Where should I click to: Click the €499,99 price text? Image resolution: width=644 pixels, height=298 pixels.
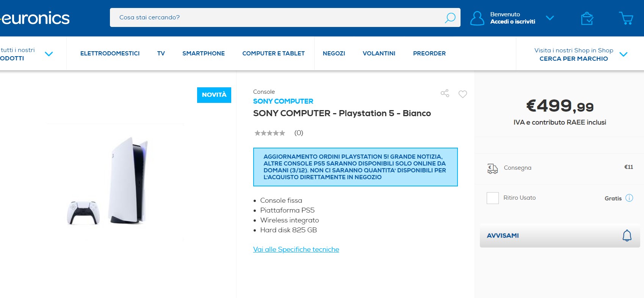pyautogui.click(x=560, y=106)
